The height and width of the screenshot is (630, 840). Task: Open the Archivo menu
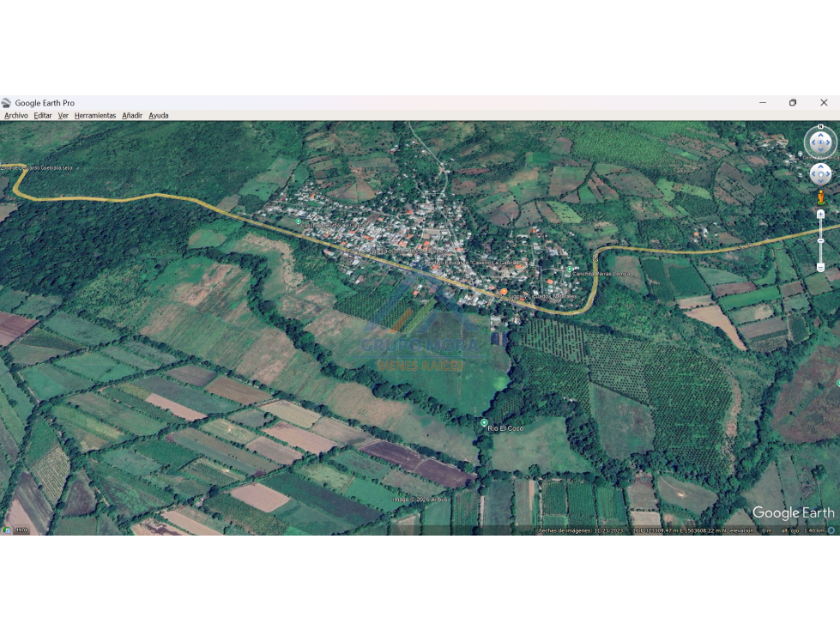[x=16, y=115]
